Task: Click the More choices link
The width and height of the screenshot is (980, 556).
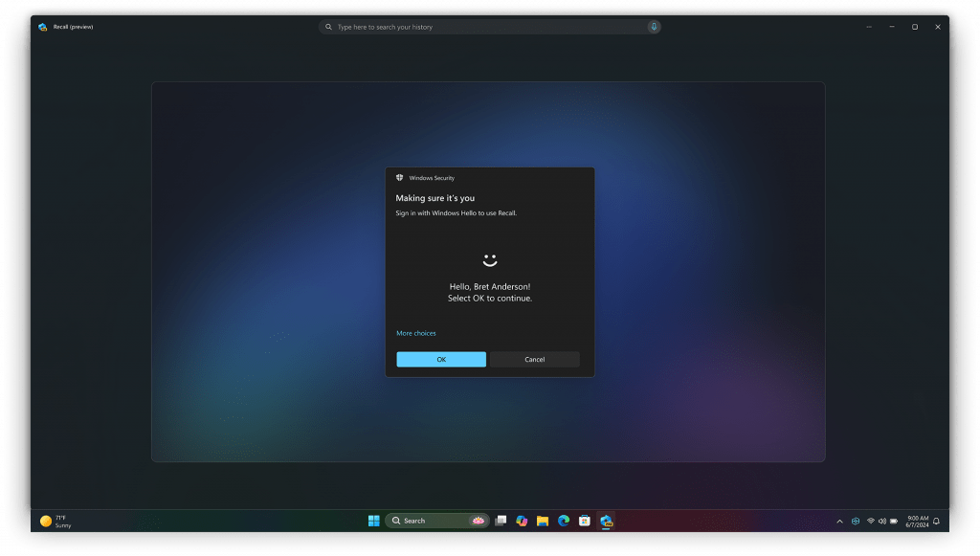Action: 416,333
